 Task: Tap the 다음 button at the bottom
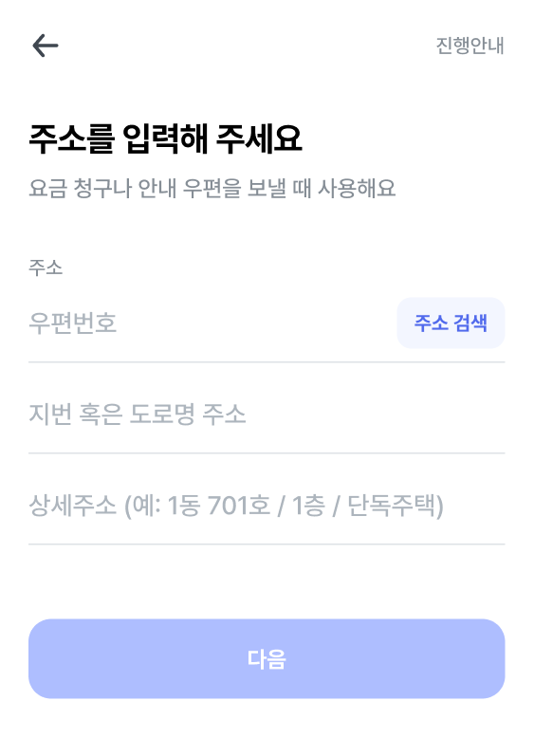click(x=267, y=658)
